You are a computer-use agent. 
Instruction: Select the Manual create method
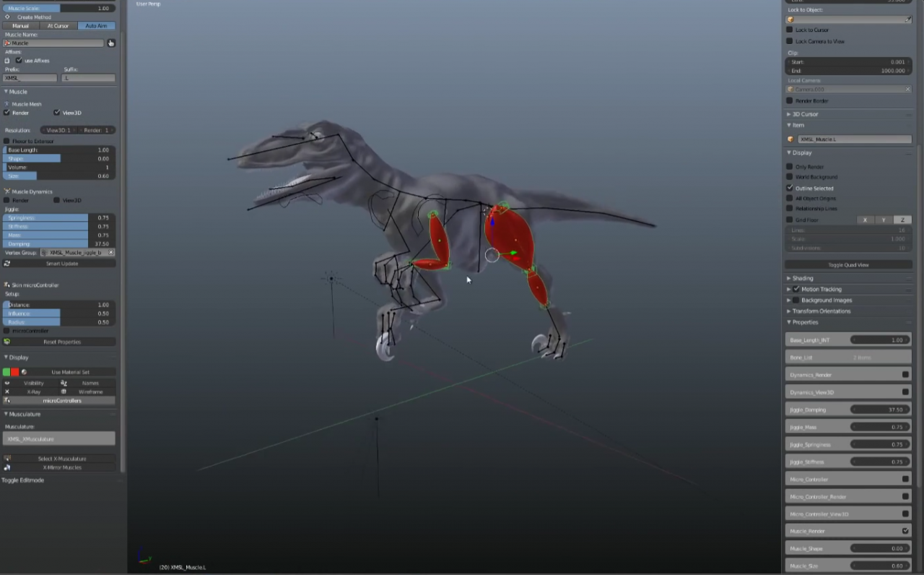pyautogui.click(x=21, y=26)
